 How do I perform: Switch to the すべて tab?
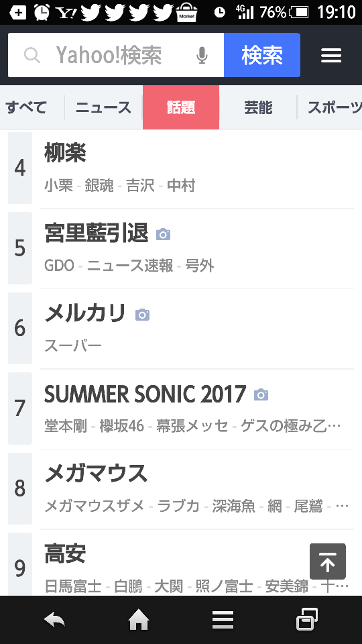coord(26,107)
